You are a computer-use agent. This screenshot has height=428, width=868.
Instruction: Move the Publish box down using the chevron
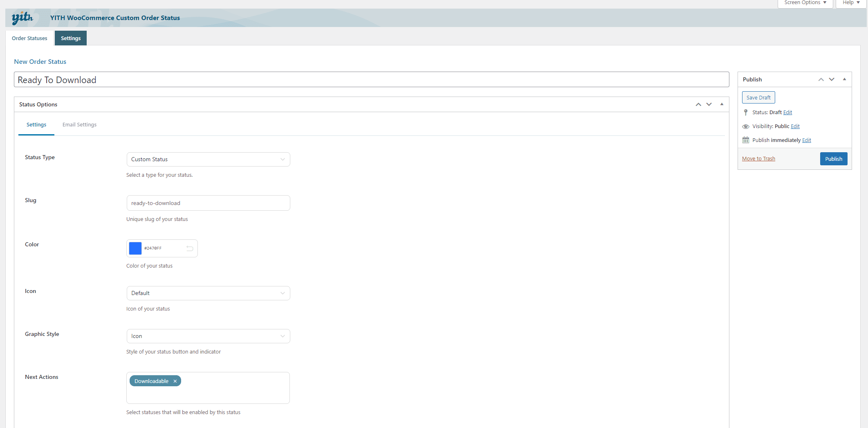832,79
